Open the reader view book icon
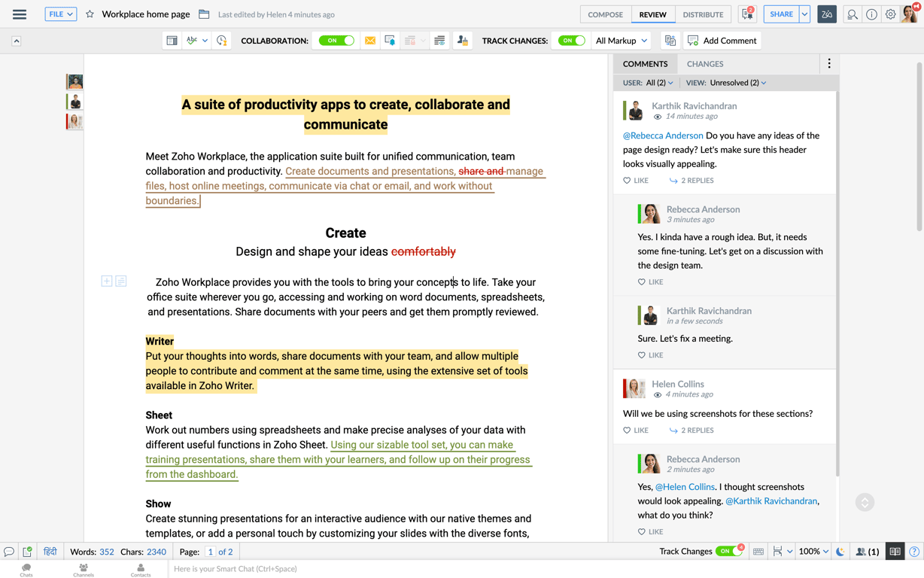The image size is (924, 578). tap(895, 552)
